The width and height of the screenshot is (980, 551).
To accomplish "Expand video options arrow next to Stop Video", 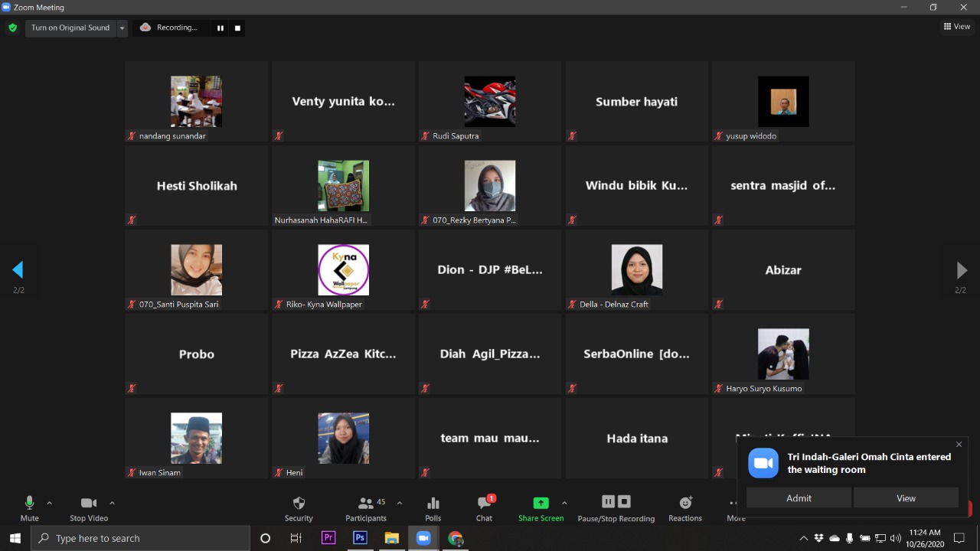I will click(x=112, y=503).
